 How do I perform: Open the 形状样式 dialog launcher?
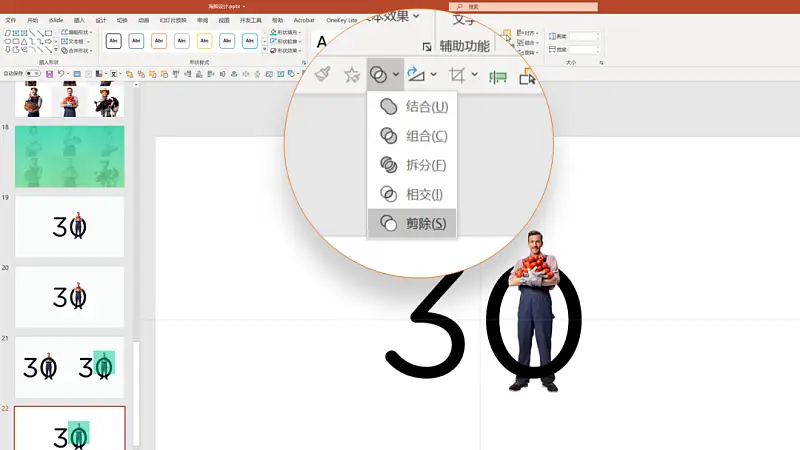[x=304, y=63]
